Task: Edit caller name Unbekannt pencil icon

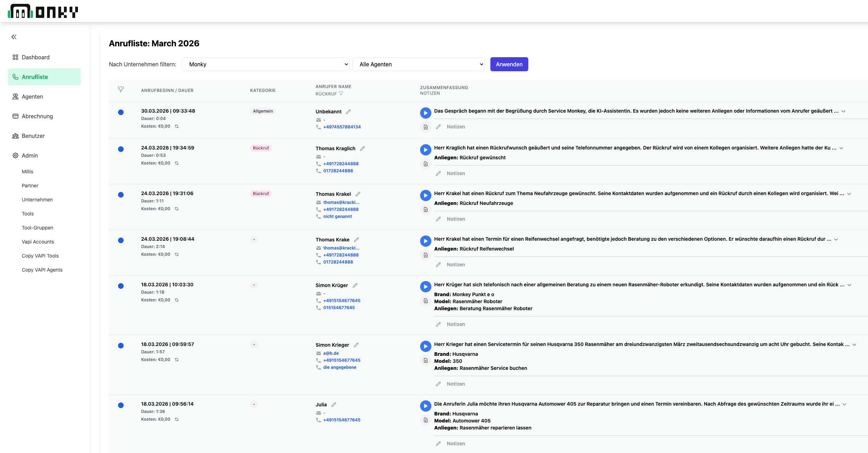Action: (348, 112)
